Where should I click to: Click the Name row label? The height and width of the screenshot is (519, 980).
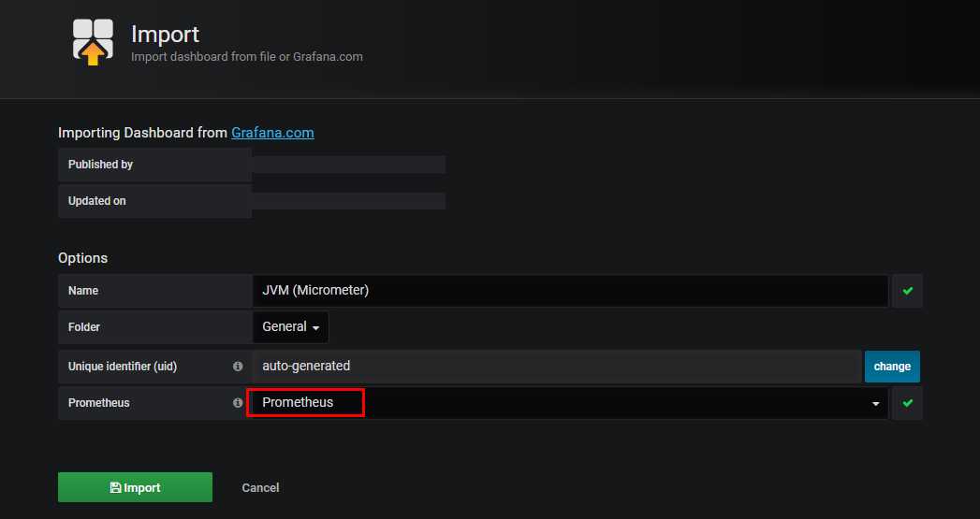(83, 291)
